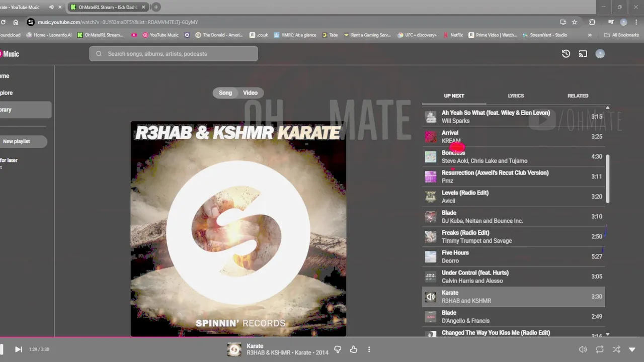Image resolution: width=644 pixels, height=362 pixels.
Task: Dislike the song Karate
Action: click(338, 349)
